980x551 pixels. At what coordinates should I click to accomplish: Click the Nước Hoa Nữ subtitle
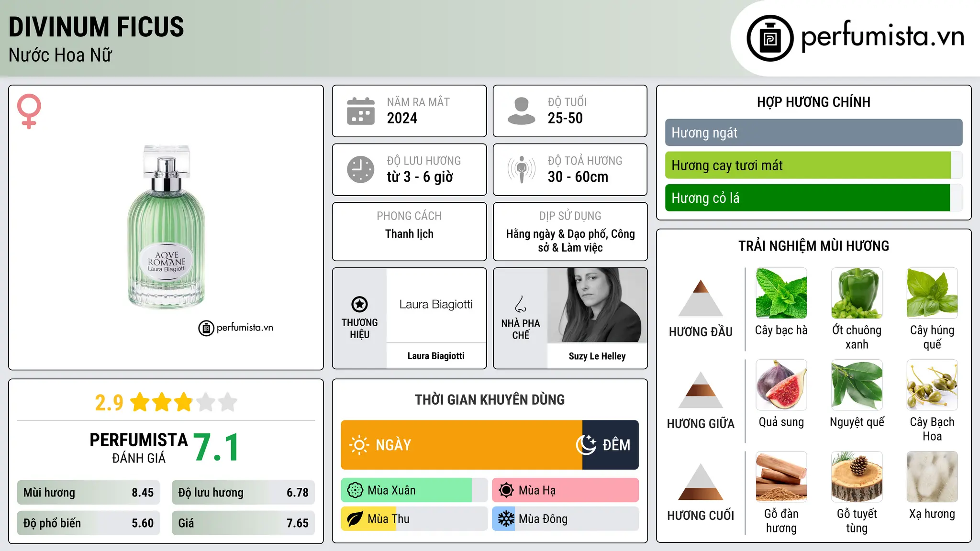[60, 55]
